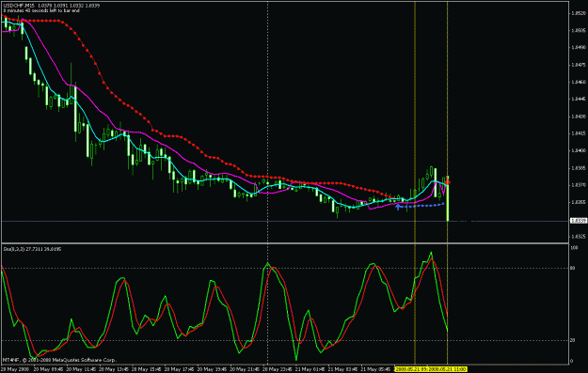Click the '20 May 2008' time label

15,369
